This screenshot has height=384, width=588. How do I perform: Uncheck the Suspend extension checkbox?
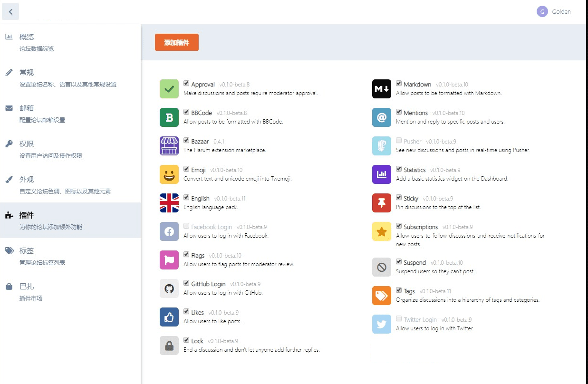[399, 262]
